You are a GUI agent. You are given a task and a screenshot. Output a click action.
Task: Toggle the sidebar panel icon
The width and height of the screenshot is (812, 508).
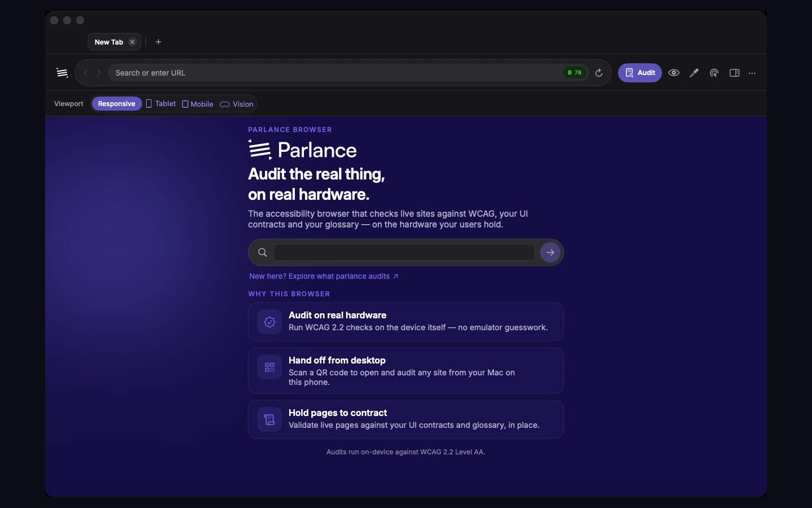[x=734, y=73]
